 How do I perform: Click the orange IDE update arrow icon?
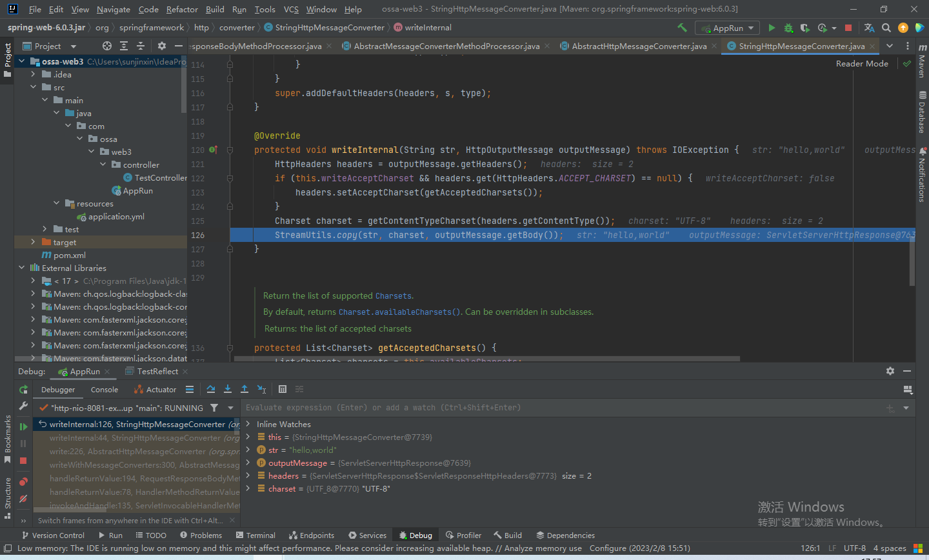903,28
